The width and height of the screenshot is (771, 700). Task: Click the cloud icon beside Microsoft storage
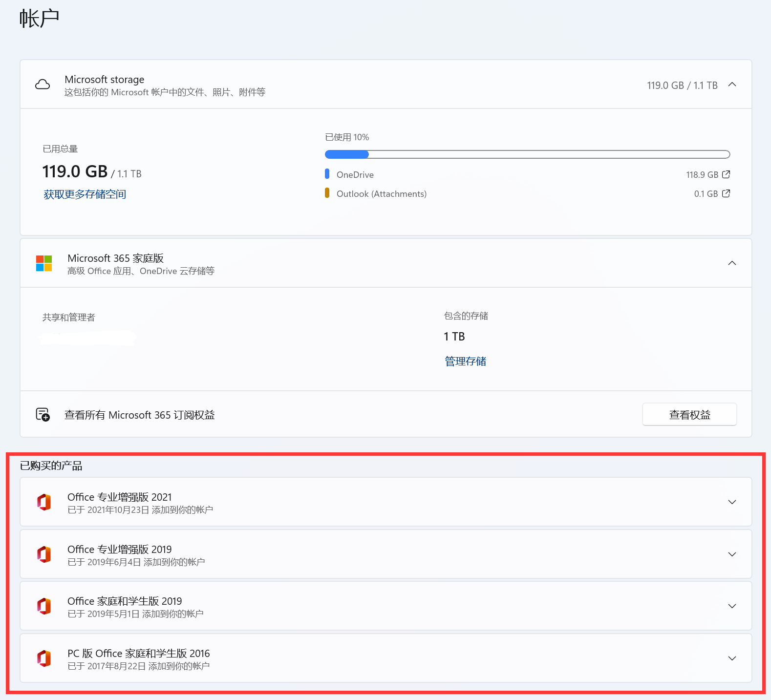pyautogui.click(x=43, y=85)
